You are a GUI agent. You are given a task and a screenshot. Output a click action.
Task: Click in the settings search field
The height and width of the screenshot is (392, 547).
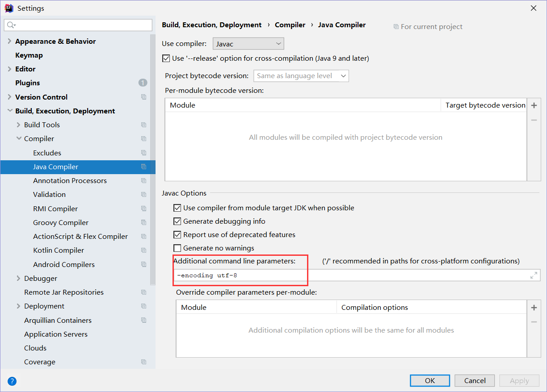pyautogui.click(x=78, y=25)
